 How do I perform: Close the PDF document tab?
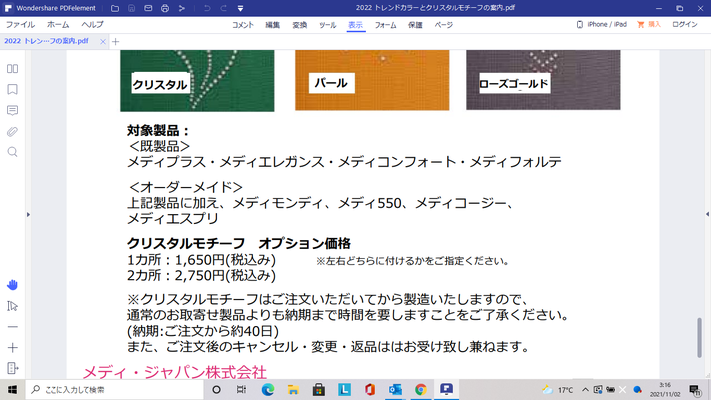[x=103, y=42]
